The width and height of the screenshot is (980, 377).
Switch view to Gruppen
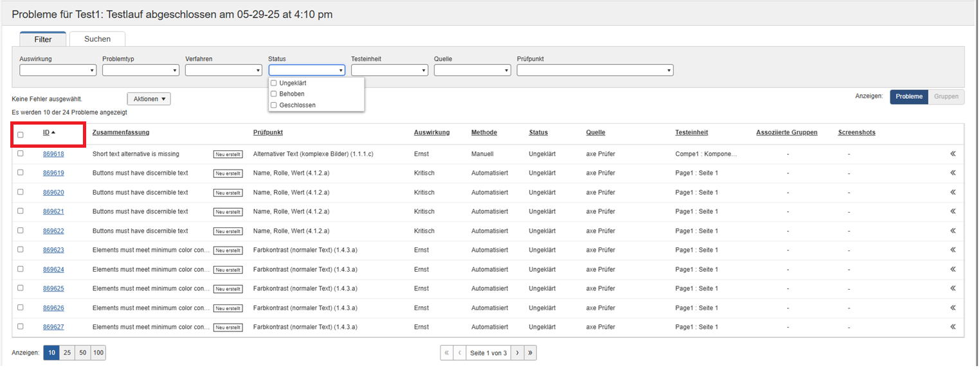pos(946,97)
